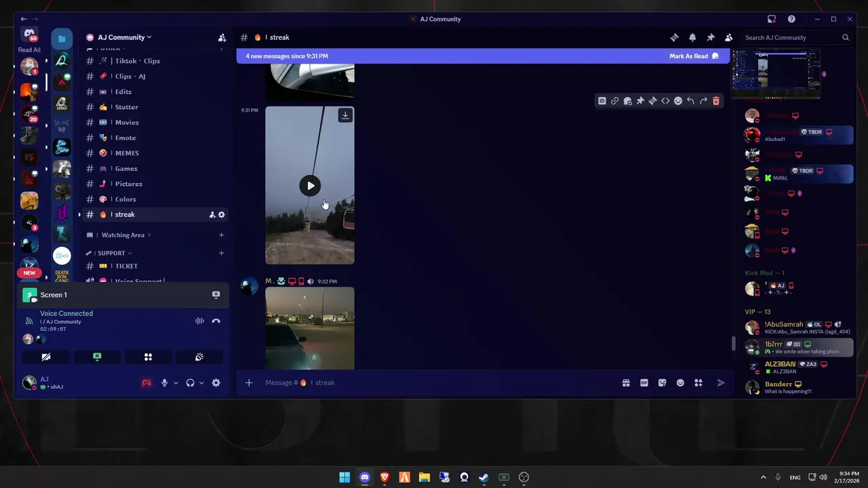The image size is (868, 488).
Task: View raw message with the code brackets icon
Action: pyautogui.click(x=665, y=101)
